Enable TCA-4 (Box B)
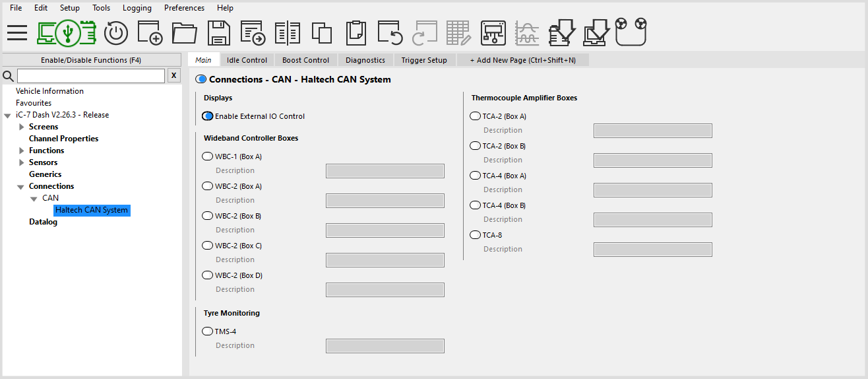This screenshot has width=868, height=379. (x=475, y=205)
